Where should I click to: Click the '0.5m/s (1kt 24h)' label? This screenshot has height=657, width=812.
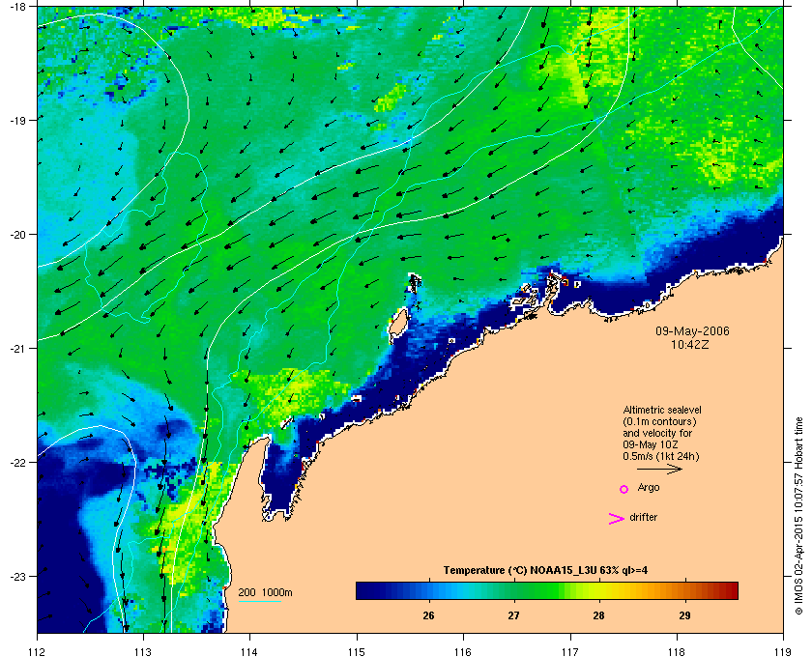661,457
